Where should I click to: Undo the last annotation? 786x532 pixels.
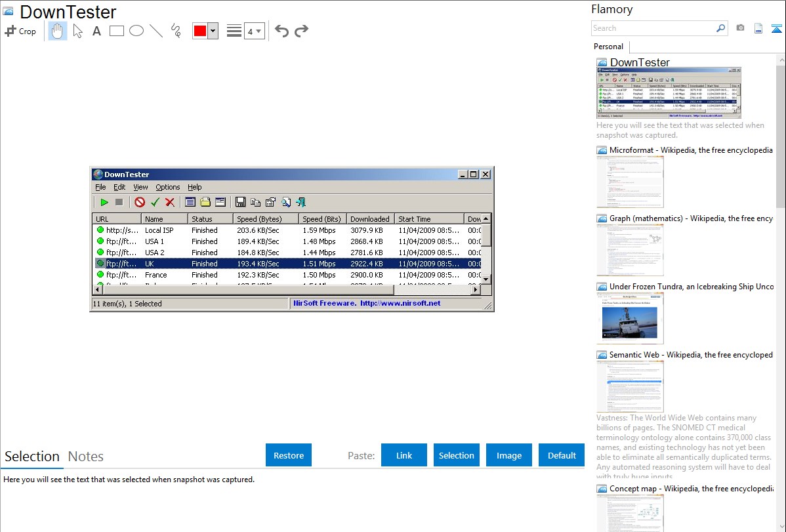pyautogui.click(x=281, y=31)
